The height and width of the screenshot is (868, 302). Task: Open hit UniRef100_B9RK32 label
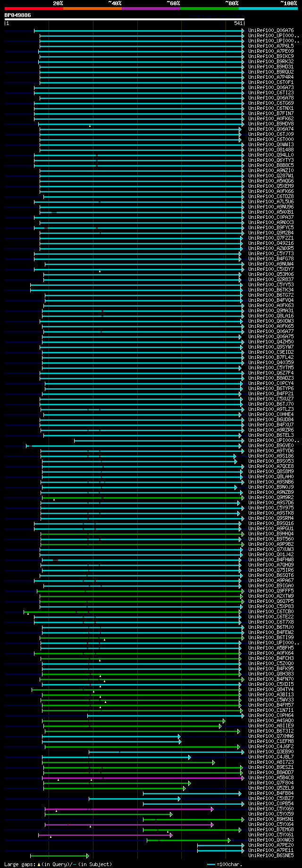[x=271, y=62]
